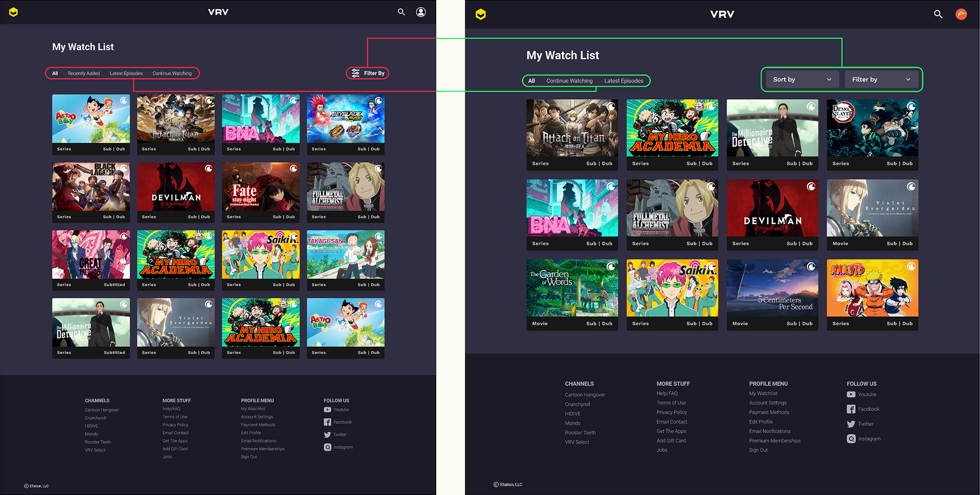Click the Facebook icon in left mockup footer

tap(328, 422)
